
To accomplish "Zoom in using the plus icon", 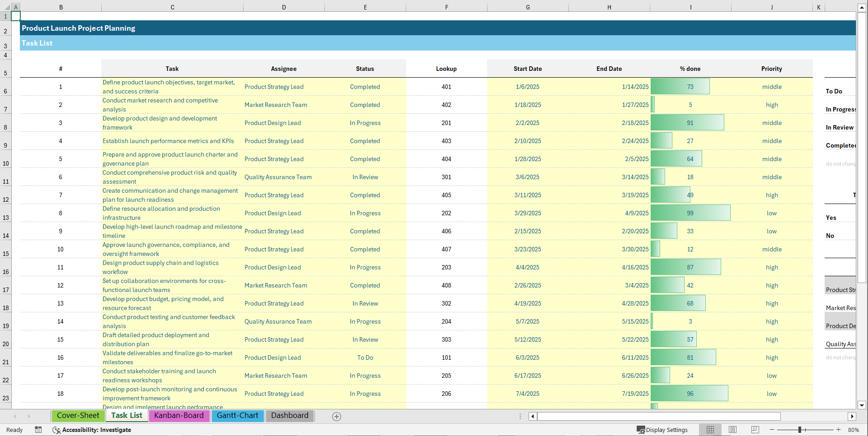I will point(839,430).
